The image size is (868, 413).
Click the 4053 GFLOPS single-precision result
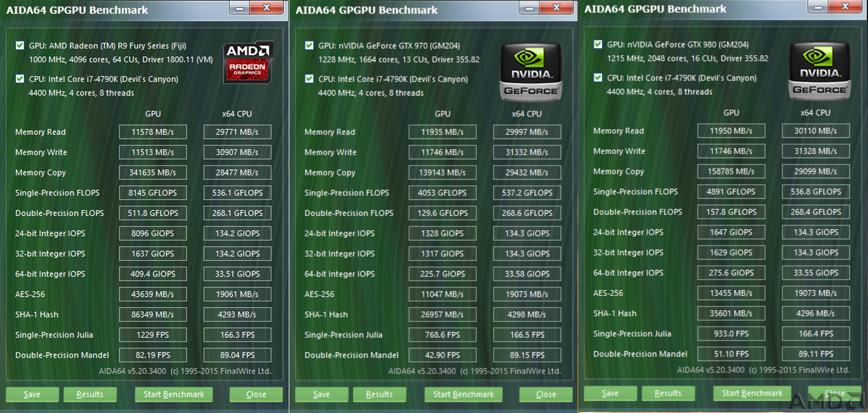(x=443, y=193)
